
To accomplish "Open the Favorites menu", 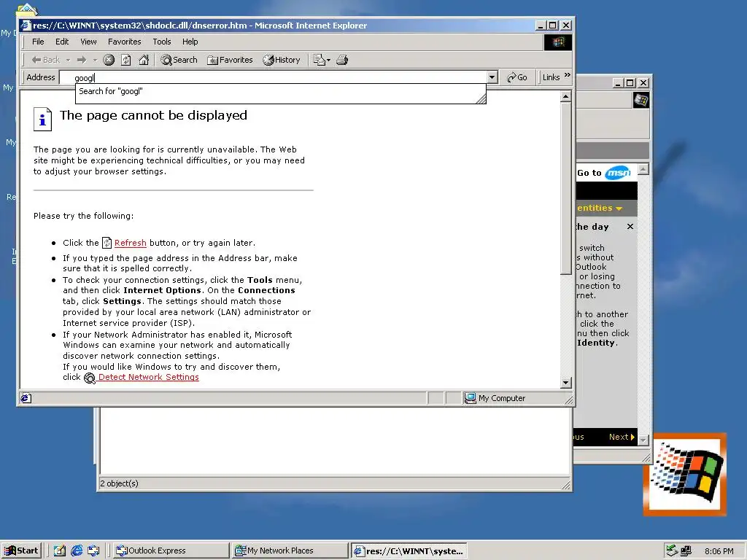I will tap(124, 42).
